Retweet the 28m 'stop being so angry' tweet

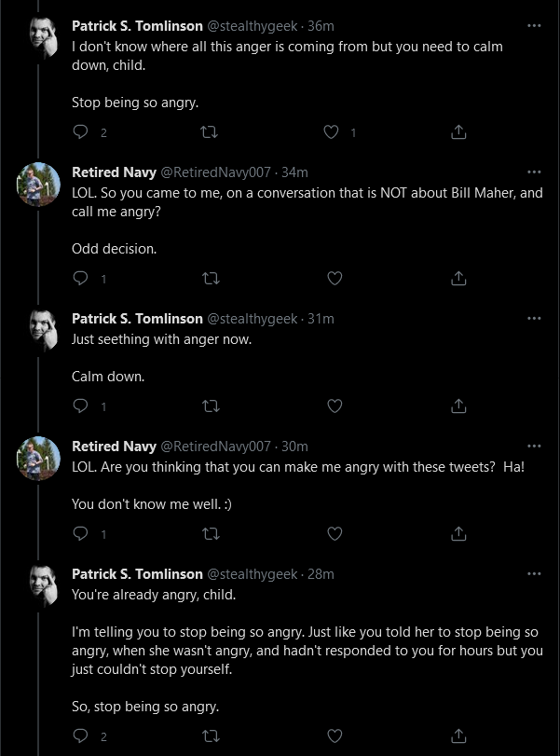pyautogui.click(x=211, y=735)
